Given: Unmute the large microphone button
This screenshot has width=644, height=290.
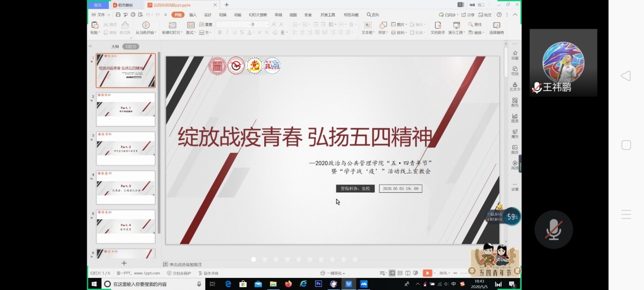Looking at the screenshot, I should [x=554, y=230].
